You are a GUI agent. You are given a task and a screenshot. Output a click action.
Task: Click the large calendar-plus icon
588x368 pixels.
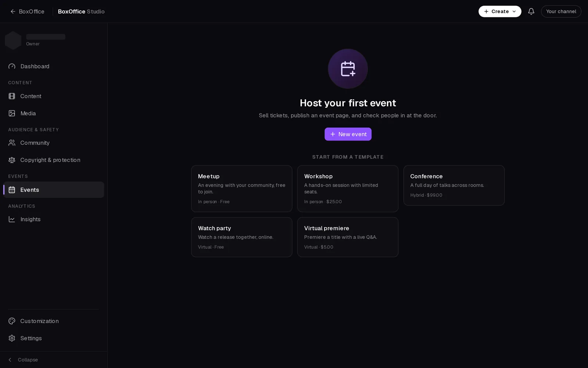tap(348, 69)
